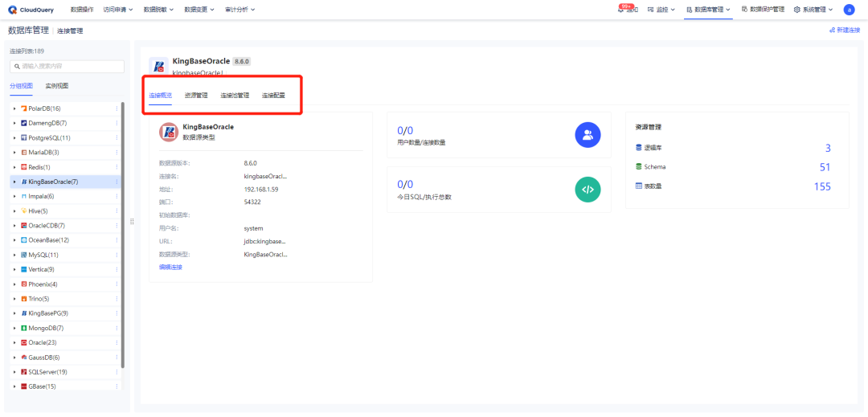Open the three-dot menu for SQLServer(19)

[117, 372]
